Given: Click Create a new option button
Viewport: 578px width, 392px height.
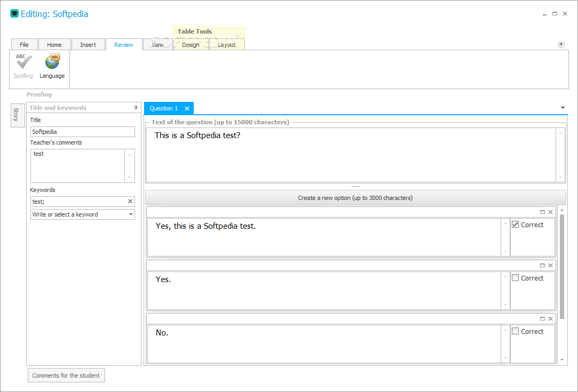Looking at the screenshot, I should pyautogui.click(x=355, y=198).
